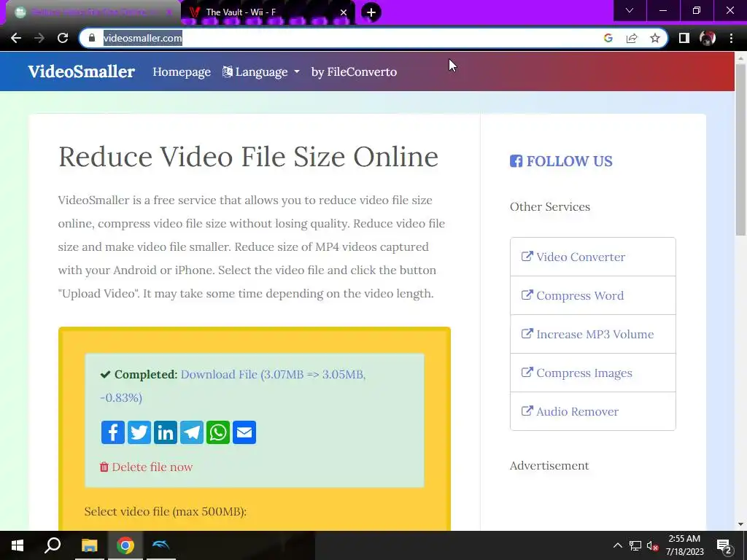Open Audio Remover service
Image resolution: width=747 pixels, height=560 pixels.
click(x=592, y=411)
